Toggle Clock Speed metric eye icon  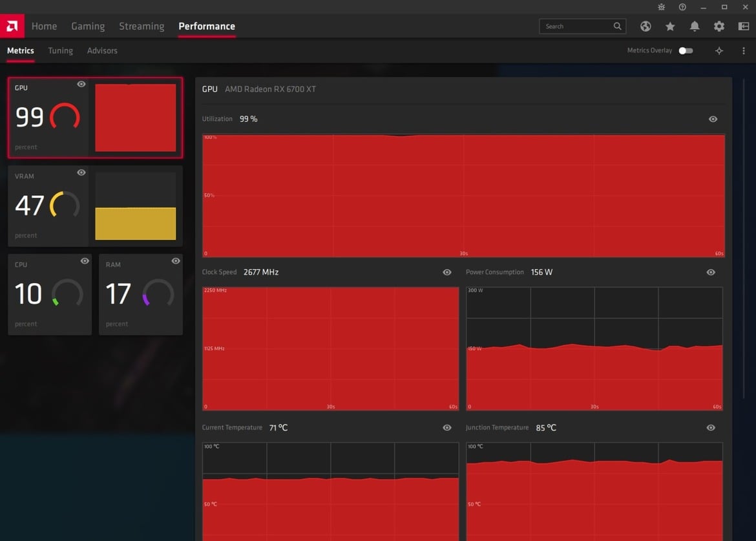(447, 272)
